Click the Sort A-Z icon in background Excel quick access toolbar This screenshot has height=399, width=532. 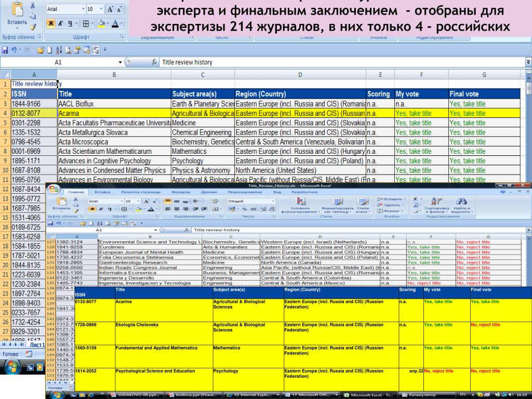(59, 50)
